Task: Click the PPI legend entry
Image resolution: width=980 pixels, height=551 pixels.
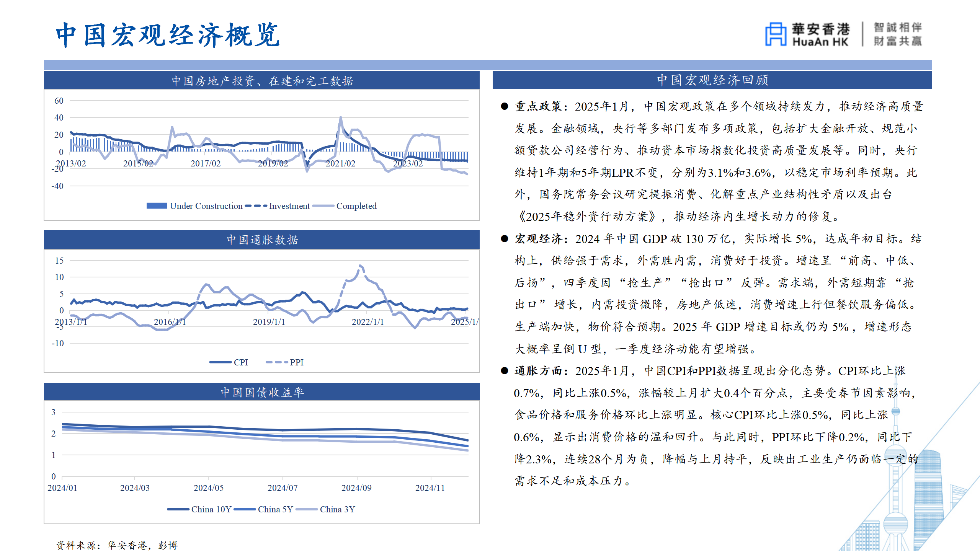Action: pos(285,362)
